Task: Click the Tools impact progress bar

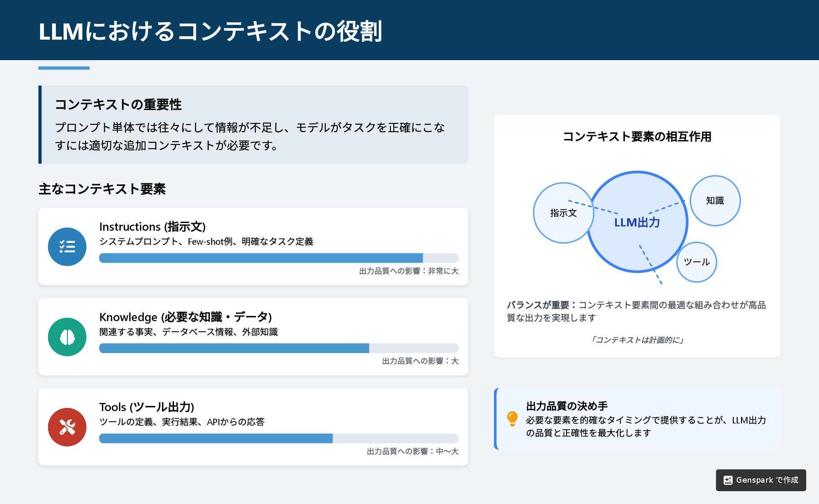Action: [279, 438]
